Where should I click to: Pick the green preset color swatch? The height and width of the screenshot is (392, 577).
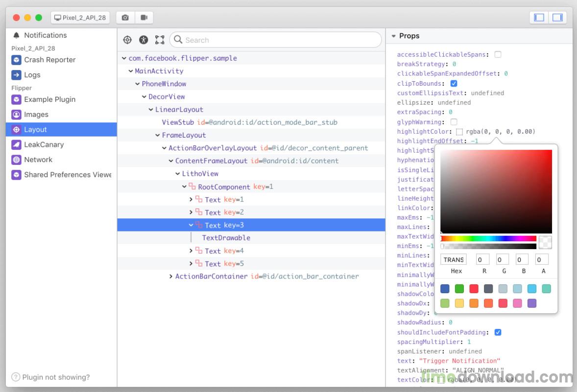click(459, 289)
